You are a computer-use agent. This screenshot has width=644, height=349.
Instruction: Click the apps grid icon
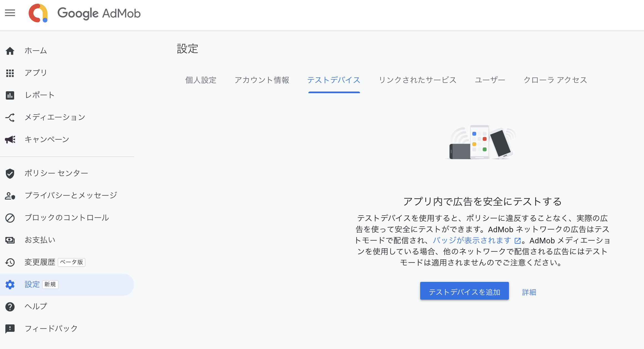(x=10, y=73)
